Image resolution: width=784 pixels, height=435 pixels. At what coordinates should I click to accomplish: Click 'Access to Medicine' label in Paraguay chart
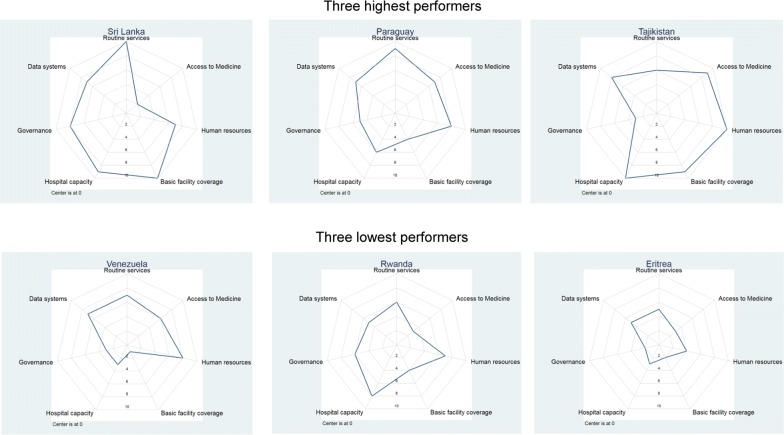[482, 66]
